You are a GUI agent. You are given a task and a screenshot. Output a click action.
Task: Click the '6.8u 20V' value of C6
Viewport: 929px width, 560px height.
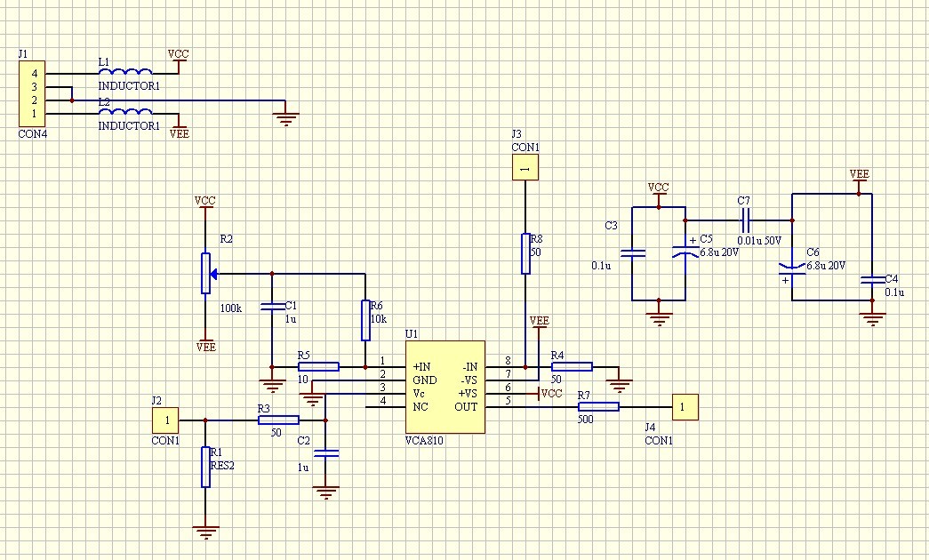click(x=826, y=266)
